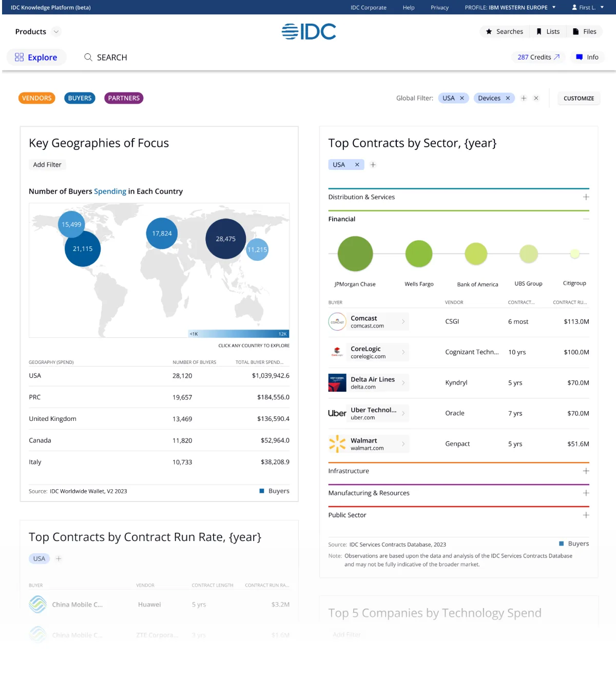
Task: Open Walmart buyer details chevron
Action: click(x=403, y=444)
